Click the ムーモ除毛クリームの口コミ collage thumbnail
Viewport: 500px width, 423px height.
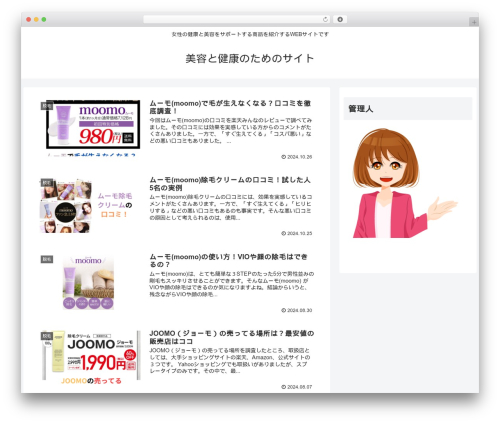click(91, 204)
